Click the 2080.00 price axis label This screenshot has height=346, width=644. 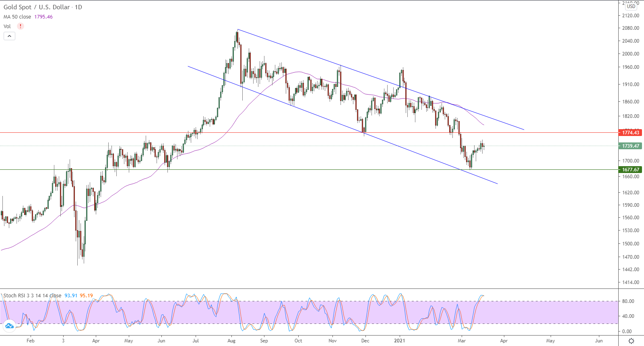(x=631, y=28)
